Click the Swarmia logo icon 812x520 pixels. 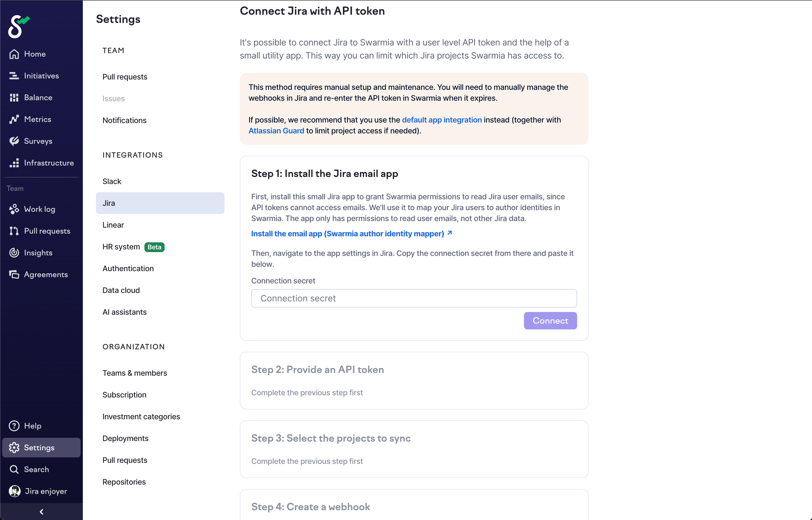tap(18, 26)
